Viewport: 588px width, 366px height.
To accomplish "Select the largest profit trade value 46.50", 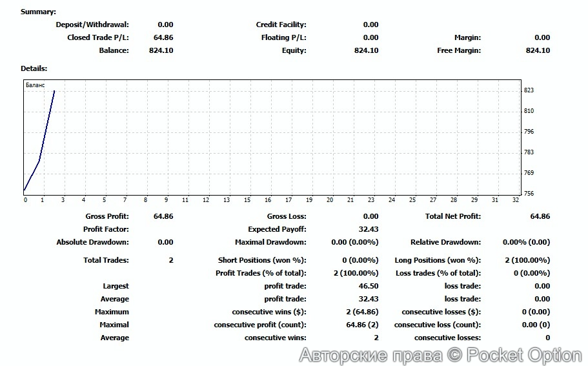I will (x=367, y=286).
